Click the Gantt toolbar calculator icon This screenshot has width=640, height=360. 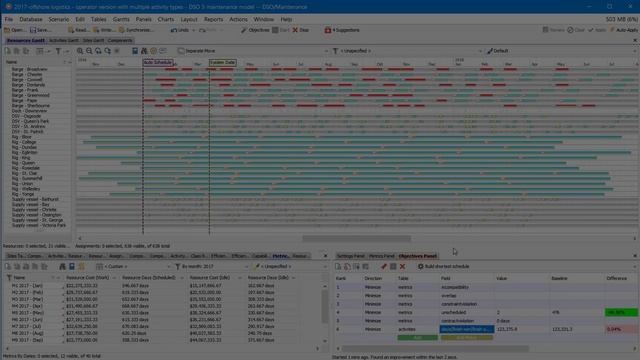[x=135, y=51]
